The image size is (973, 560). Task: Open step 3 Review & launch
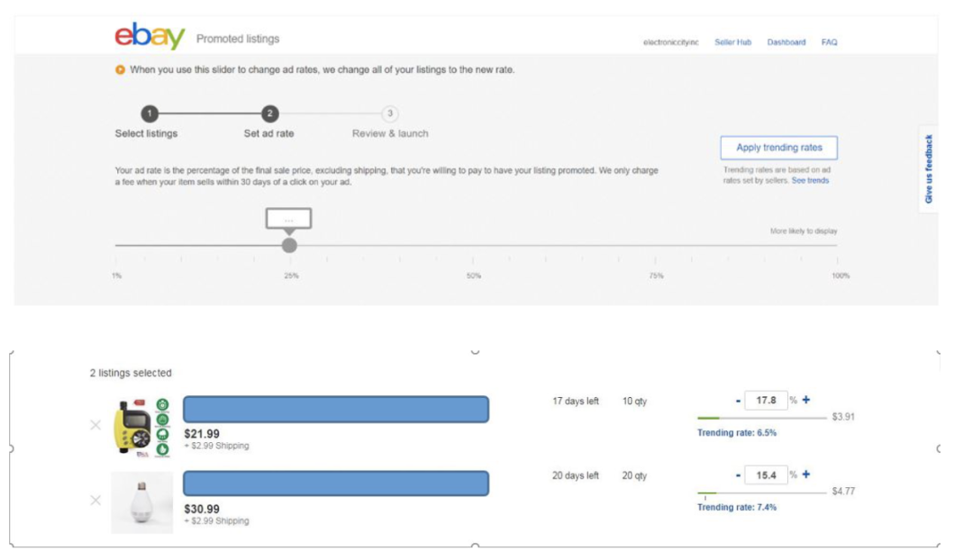390,113
